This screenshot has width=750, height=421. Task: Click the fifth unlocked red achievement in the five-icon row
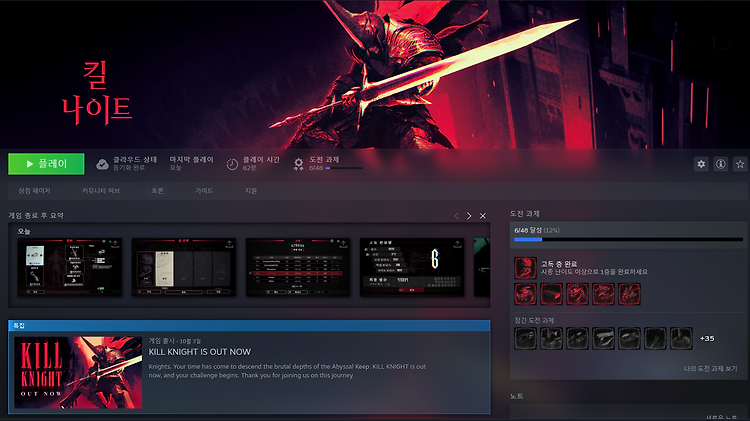coord(629,294)
